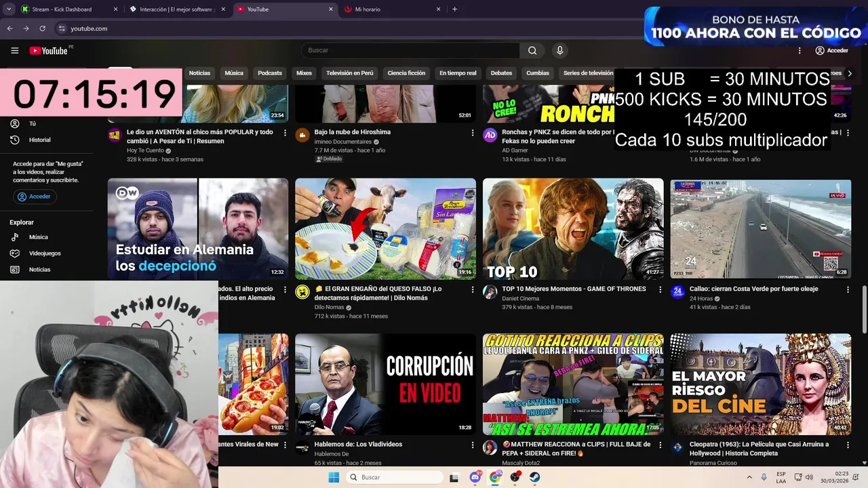Select the Televisión en Perú chip
Image resolution: width=868 pixels, height=488 pixels.
pyautogui.click(x=350, y=73)
